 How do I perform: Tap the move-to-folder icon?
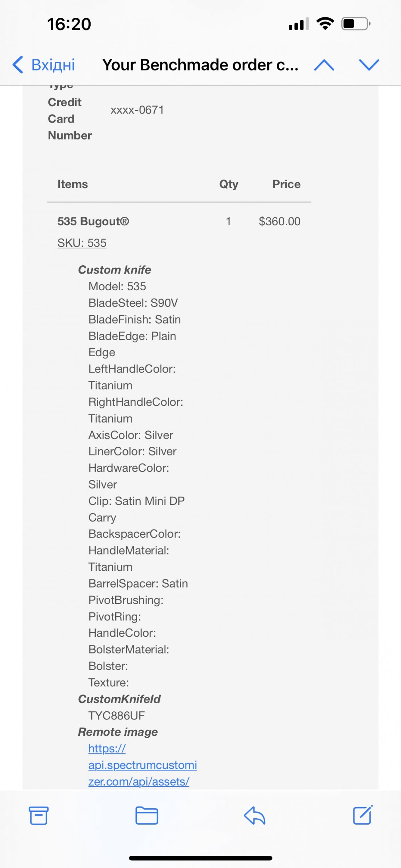(x=147, y=815)
